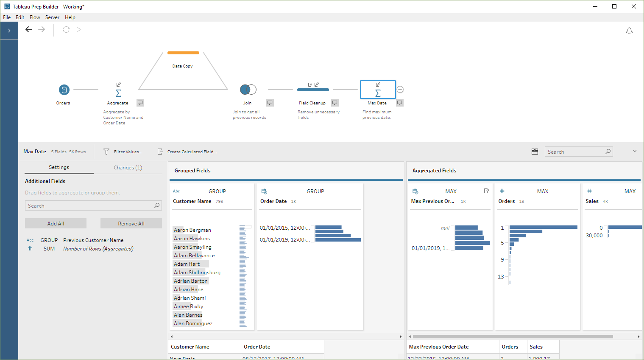Click the Orders number type icon

[x=502, y=191]
